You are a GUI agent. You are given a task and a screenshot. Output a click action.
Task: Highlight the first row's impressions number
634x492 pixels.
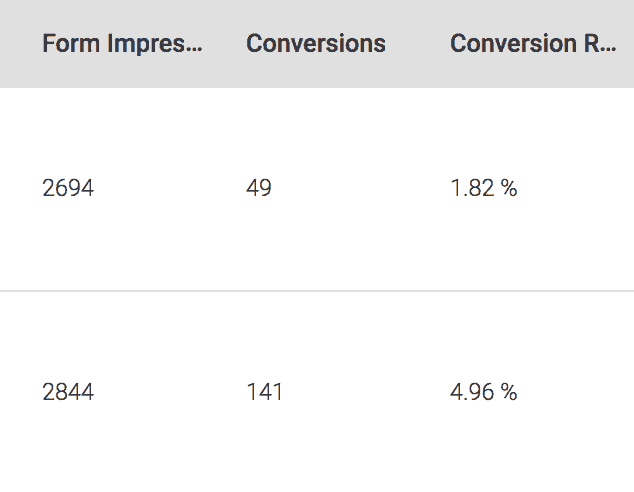[x=68, y=188]
